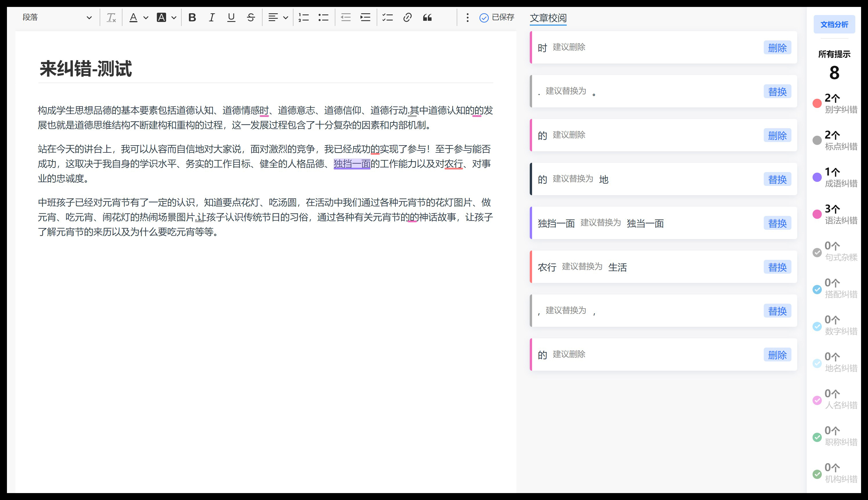Replace the period with 。

coord(777,92)
